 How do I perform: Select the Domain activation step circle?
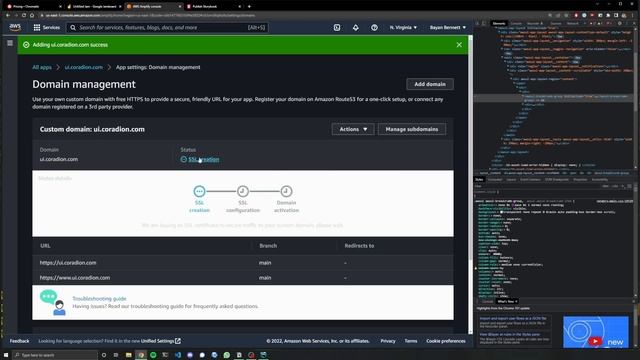tap(286, 191)
